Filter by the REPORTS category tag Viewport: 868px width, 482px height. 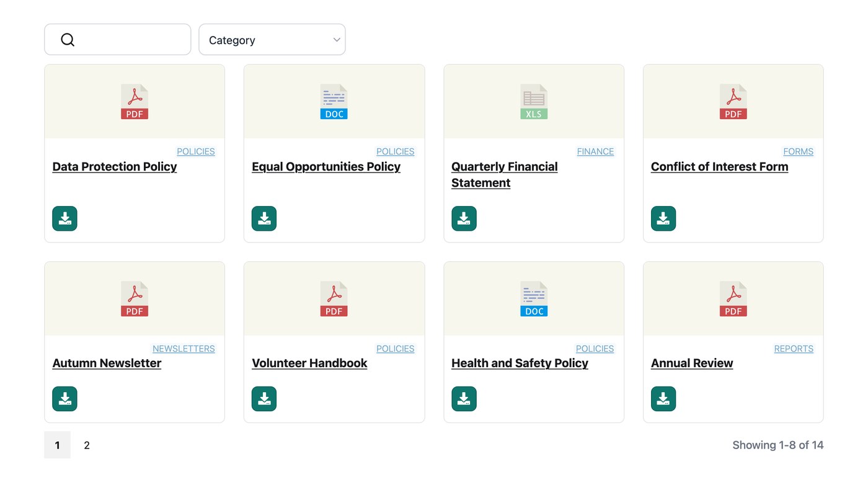[x=794, y=349]
